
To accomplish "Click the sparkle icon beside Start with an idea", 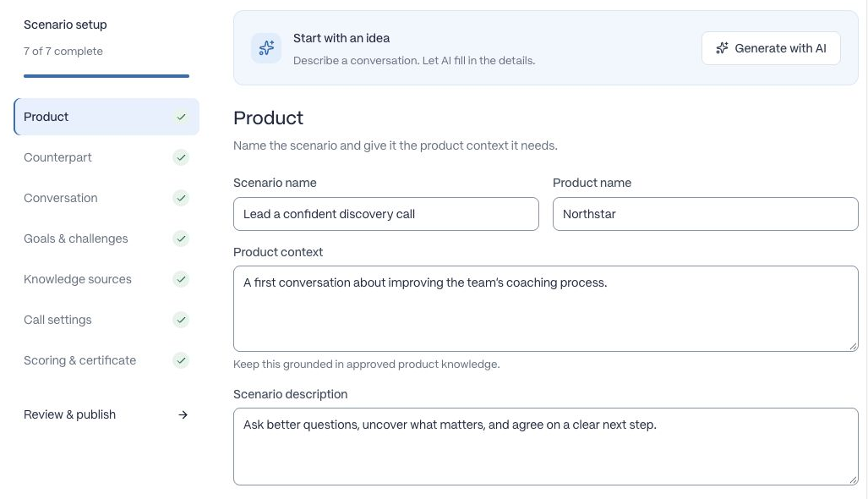I will 266,48.
